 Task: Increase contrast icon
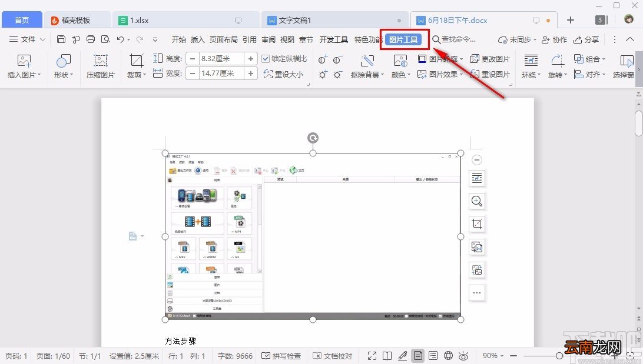(x=323, y=60)
